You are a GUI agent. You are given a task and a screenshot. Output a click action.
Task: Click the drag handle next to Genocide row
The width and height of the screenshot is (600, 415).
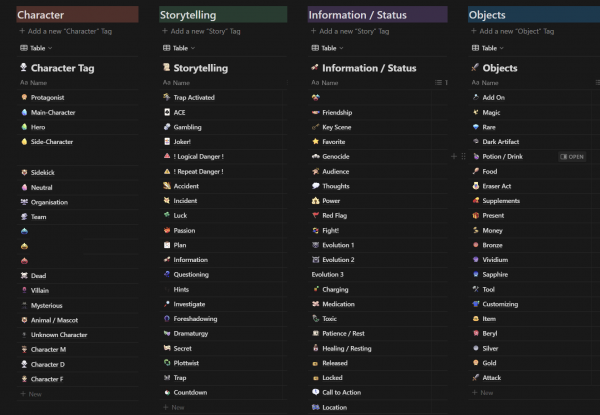(x=461, y=157)
